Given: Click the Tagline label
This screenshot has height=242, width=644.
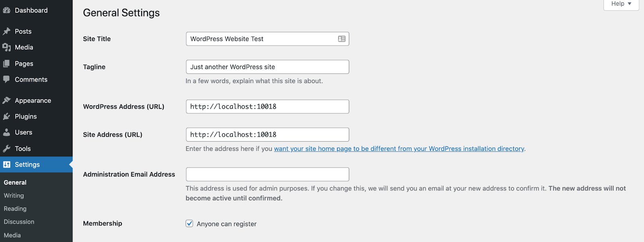Looking at the screenshot, I should point(94,67).
